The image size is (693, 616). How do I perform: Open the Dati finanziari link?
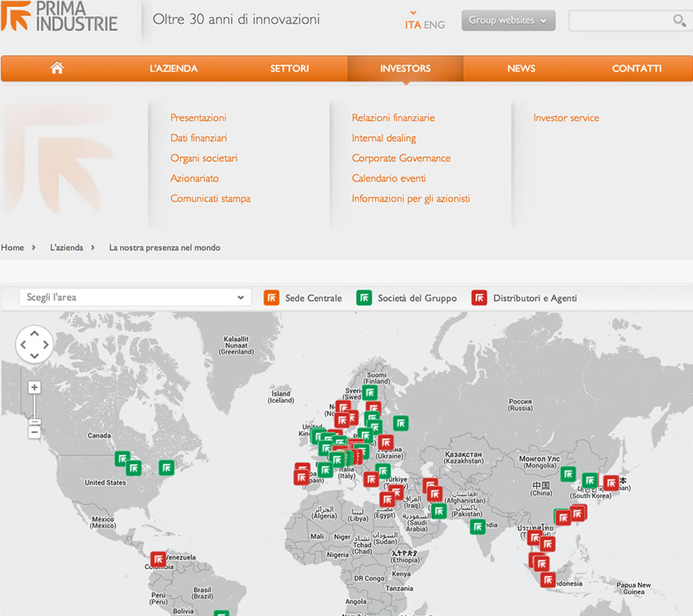click(199, 138)
